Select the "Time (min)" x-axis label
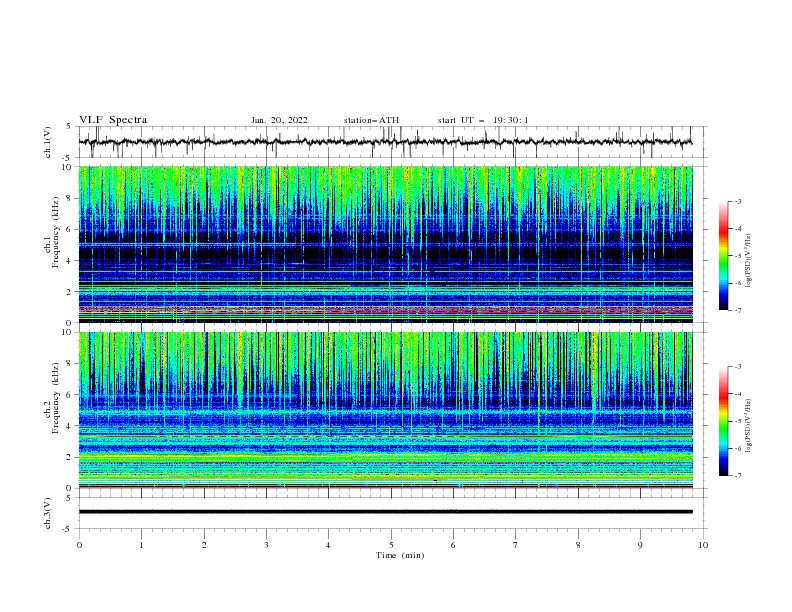 click(400, 555)
